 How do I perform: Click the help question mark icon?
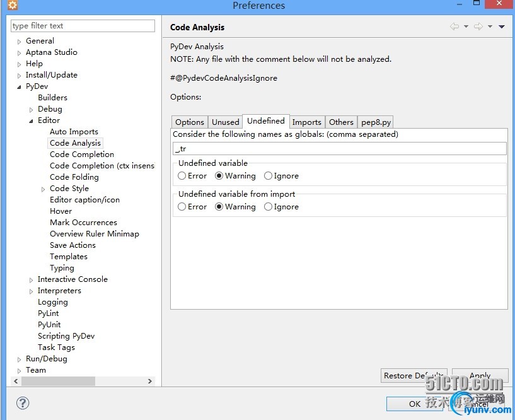coord(23,403)
